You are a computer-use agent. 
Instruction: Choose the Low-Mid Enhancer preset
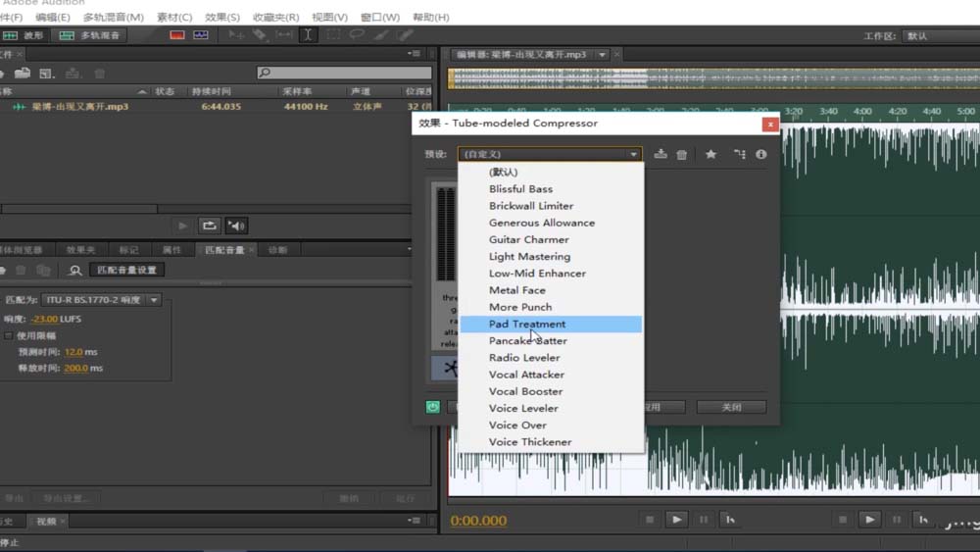(551, 274)
